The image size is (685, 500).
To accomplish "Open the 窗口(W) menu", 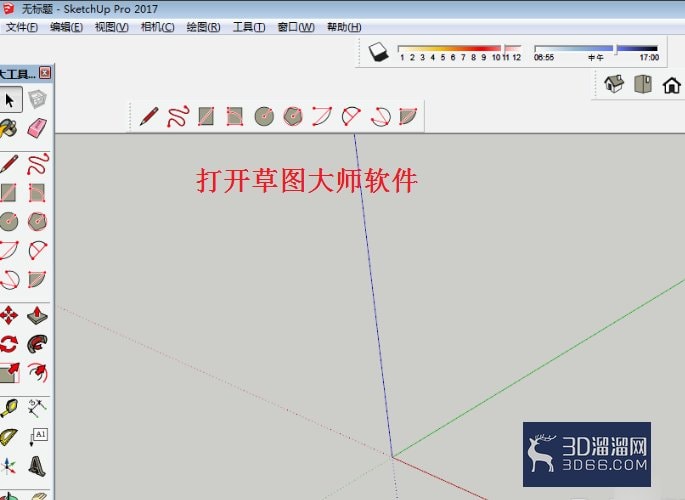I will [296, 27].
